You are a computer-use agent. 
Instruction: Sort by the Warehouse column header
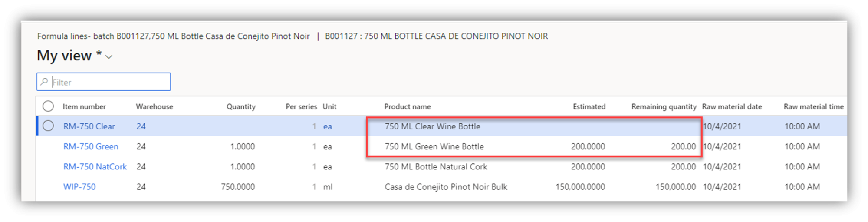click(155, 106)
